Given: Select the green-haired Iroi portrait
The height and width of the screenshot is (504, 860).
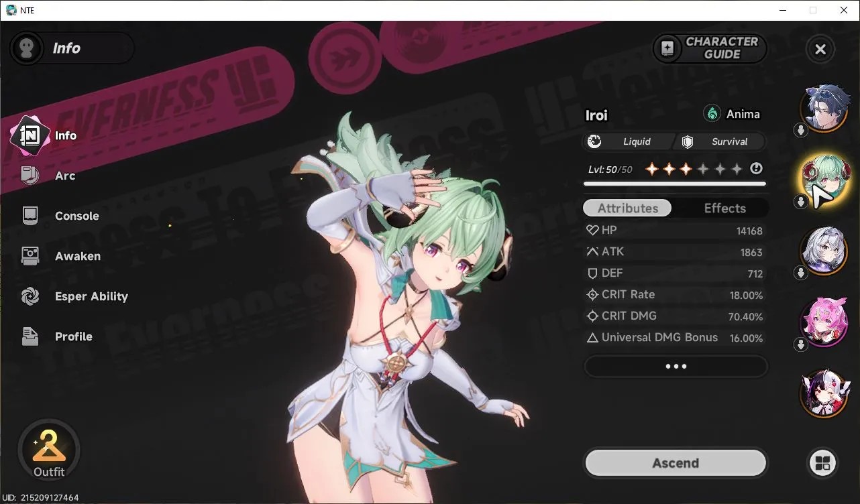Looking at the screenshot, I should (824, 179).
